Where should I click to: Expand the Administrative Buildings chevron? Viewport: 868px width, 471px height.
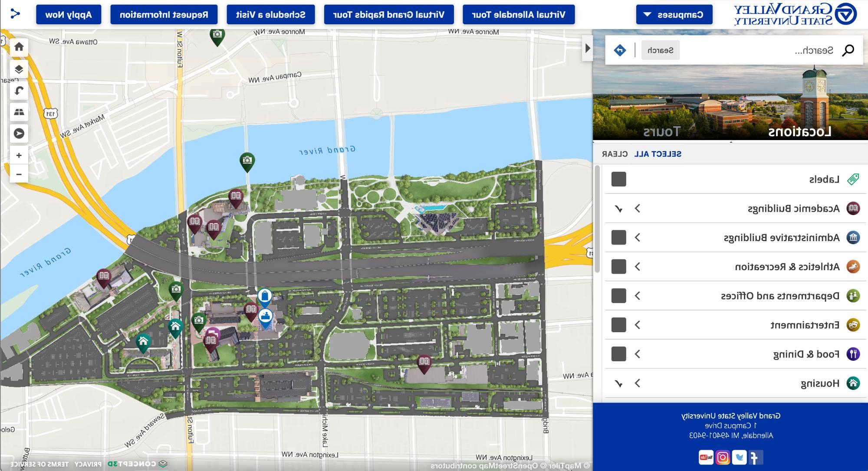click(x=637, y=238)
